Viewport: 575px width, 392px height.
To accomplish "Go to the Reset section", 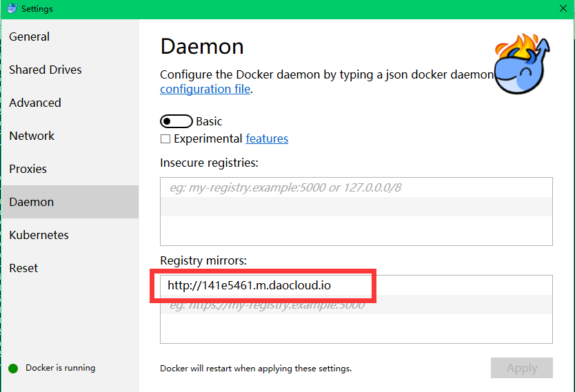I will (70, 268).
